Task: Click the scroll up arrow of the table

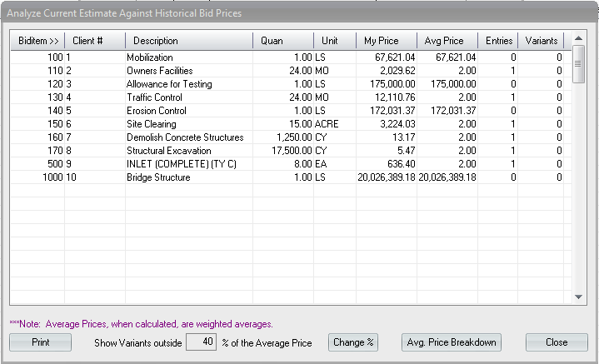Action: coord(578,37)
